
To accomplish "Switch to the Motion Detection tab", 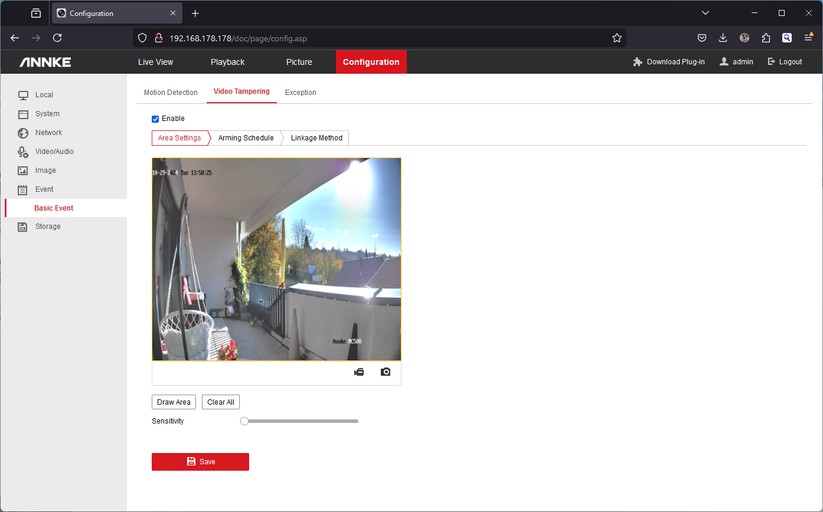I will [171, 92].
